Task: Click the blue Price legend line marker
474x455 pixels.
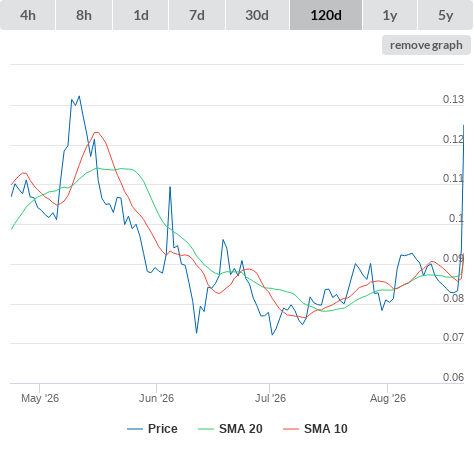Action: coord(135,429)
